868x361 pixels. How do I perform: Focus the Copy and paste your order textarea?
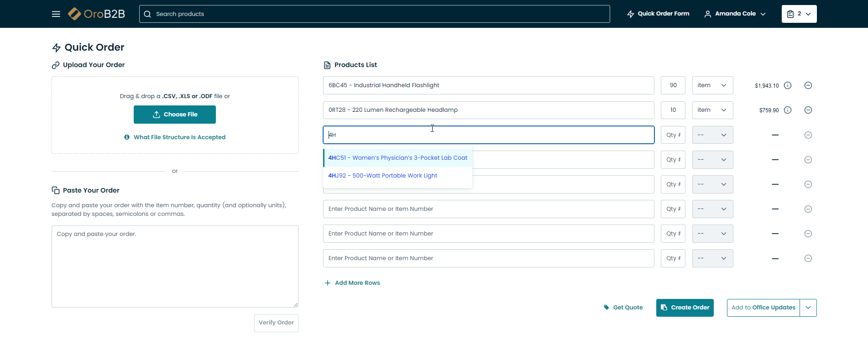[x=175, y=267]
